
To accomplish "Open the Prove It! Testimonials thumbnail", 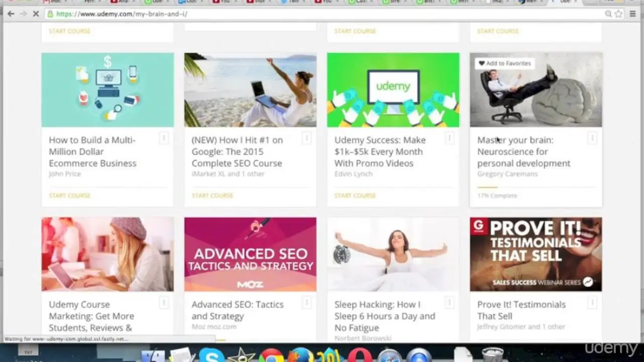I will [536, 254].
